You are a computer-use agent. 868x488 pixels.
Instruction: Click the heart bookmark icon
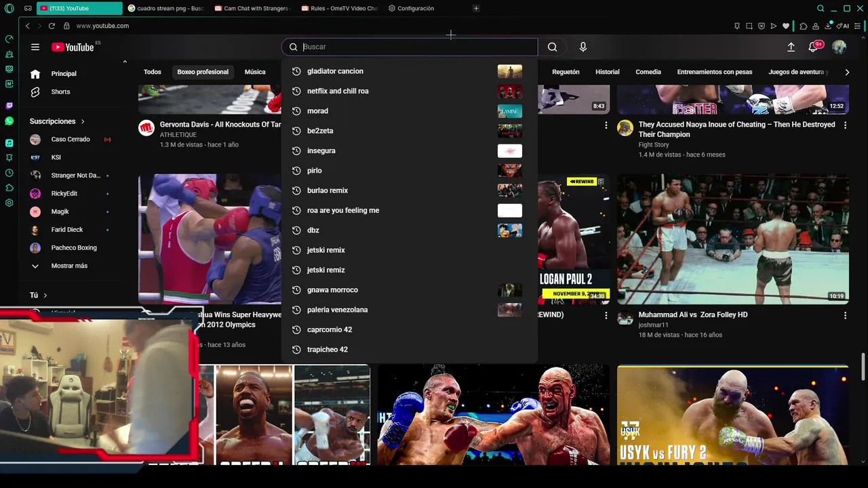pyautogui.click(x=786, y=26)
